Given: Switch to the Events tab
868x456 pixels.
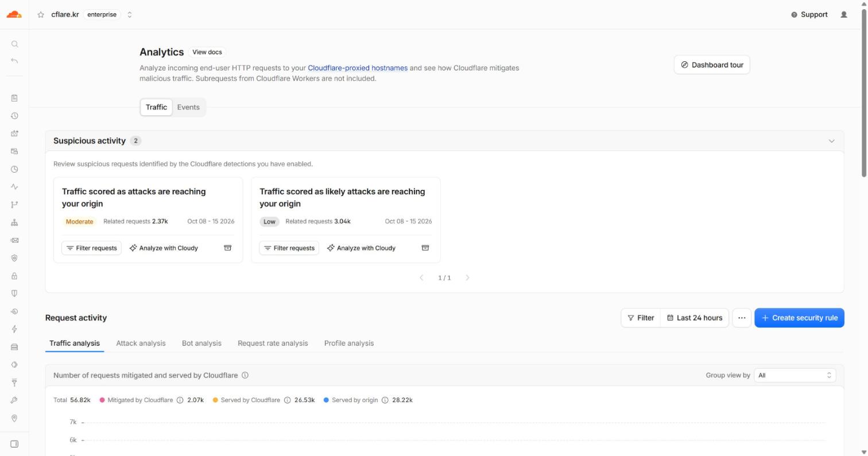Looking at the screenshot, I should pyautogui.click(x=188, y=107).
